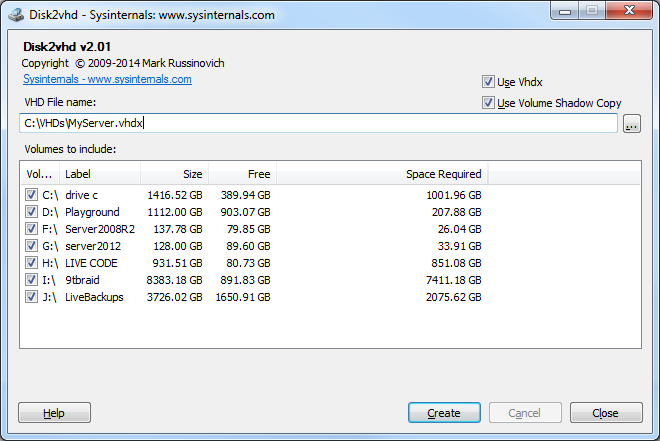Image resolution: width=660 pixels, height=441 pixels.
Task: Start conversion with the Create button
Action: [444, 413]
